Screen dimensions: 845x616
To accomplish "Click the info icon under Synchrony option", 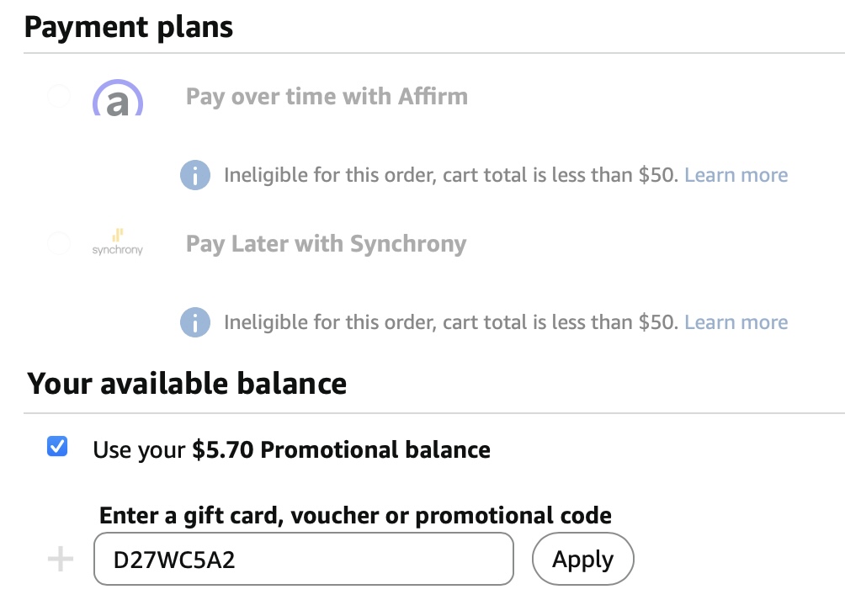I will (x=195, y=322).
